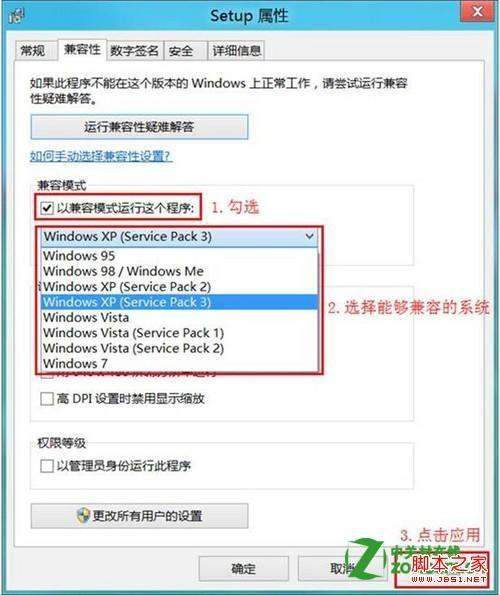Viewport: 500px width, 595px height.
Task: Click 运行兼容性疑难解答 button
Action: tap(139, 127)
